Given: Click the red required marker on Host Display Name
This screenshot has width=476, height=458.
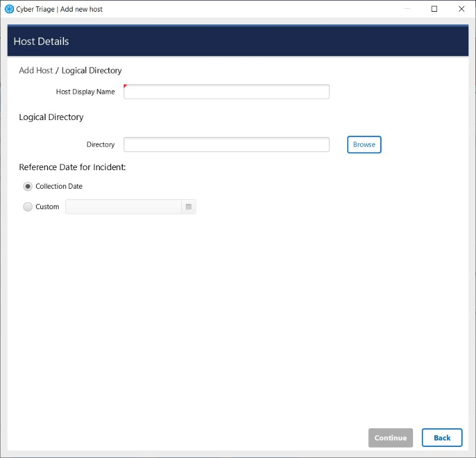Looking at the screenshot, I should [126, 86].
